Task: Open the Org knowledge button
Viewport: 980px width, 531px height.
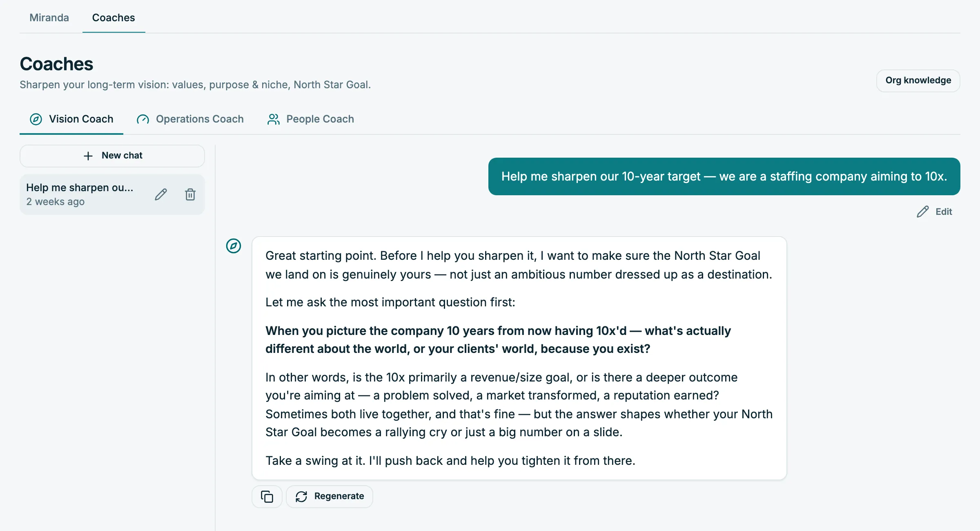Action: (918, 80)
